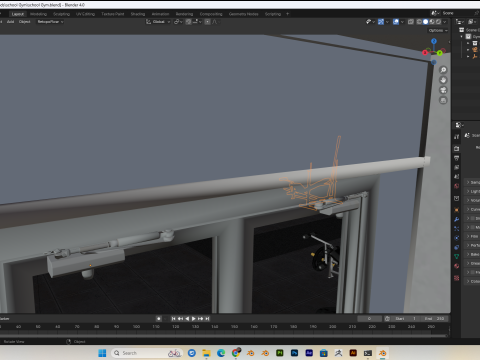Screen dimensions: 480x360
Task: Toggle snapping magnet button
Action: tap(188, 22)
